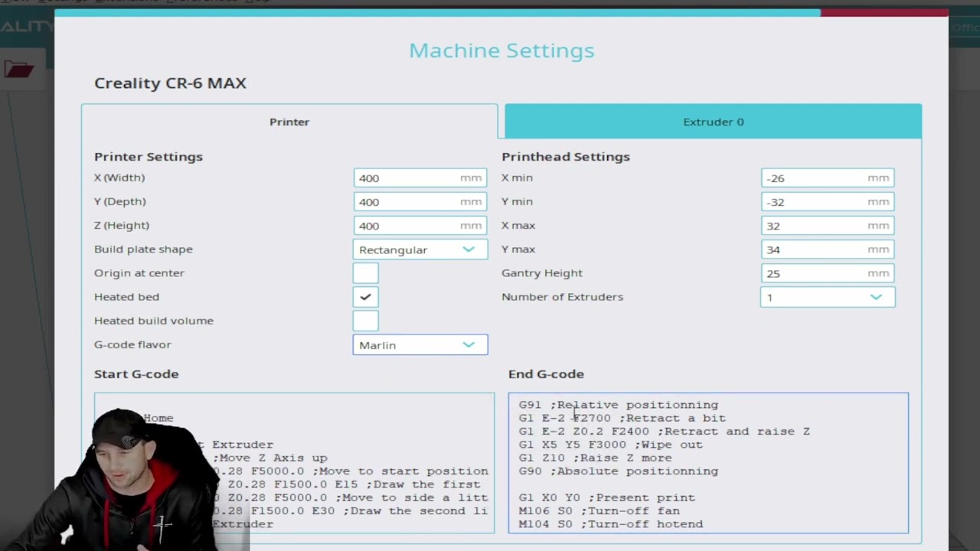Click inside the Start G-code text area
Screen dimensions: 980x551
(294, 463)
